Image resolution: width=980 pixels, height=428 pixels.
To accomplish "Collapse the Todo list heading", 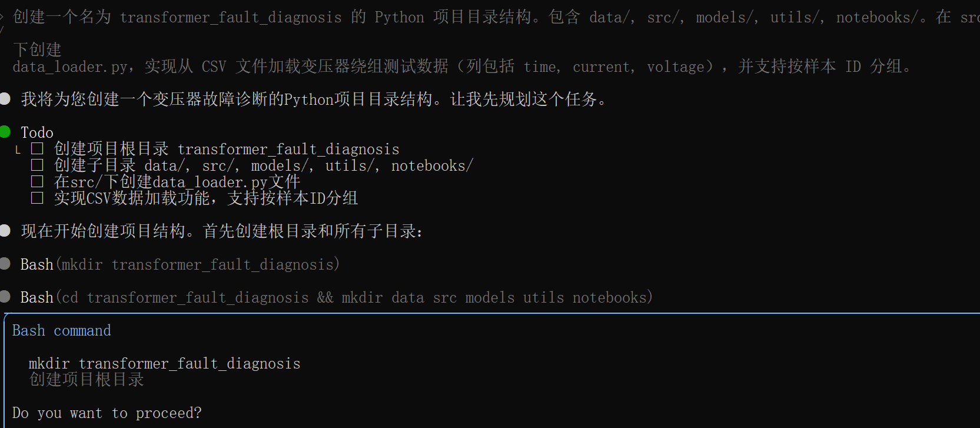I will click(36, 132).
